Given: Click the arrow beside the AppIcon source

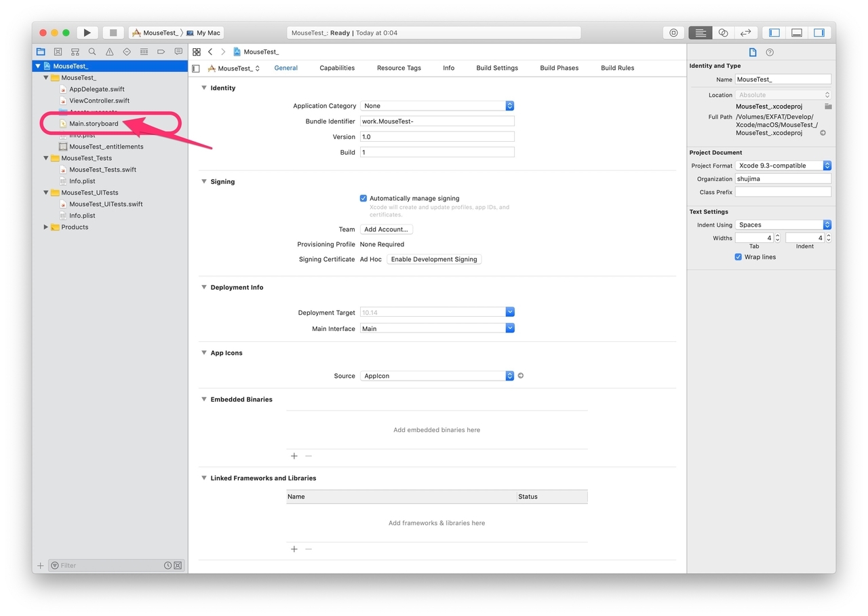Looking at the screenshot, I should (x=521, y=376).
